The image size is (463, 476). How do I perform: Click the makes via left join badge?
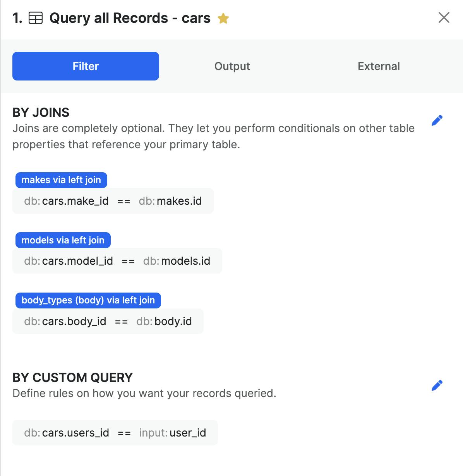tap(61, 180)
